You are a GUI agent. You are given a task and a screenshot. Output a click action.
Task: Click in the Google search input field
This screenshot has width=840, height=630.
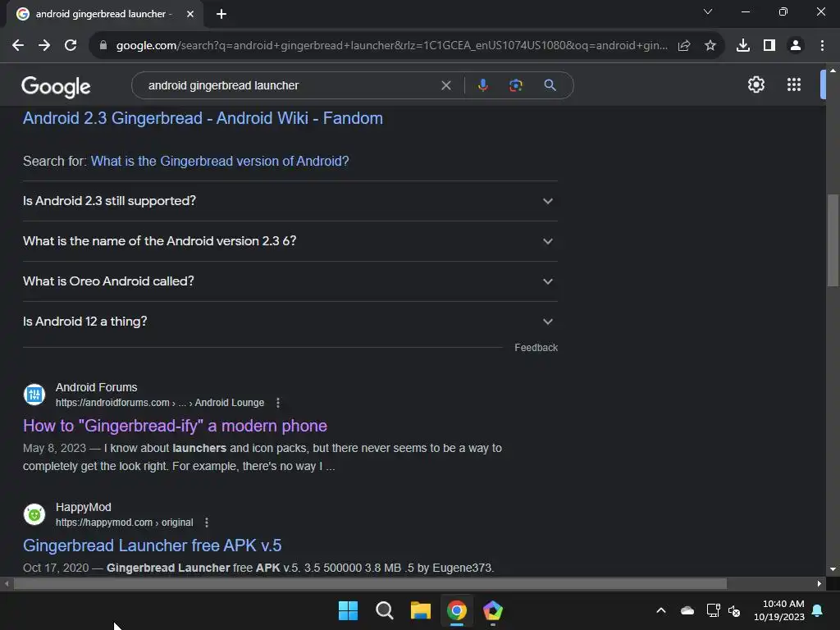coord(290,85)
